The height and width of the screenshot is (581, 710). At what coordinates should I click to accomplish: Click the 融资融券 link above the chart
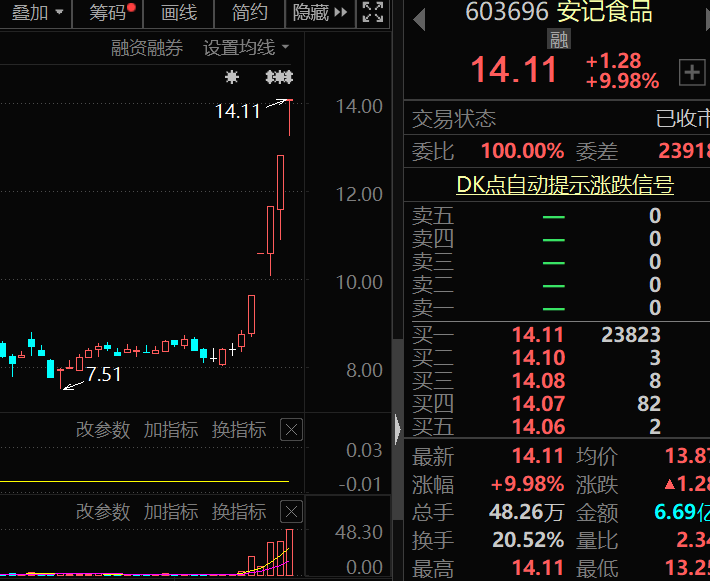coord(147,48)
